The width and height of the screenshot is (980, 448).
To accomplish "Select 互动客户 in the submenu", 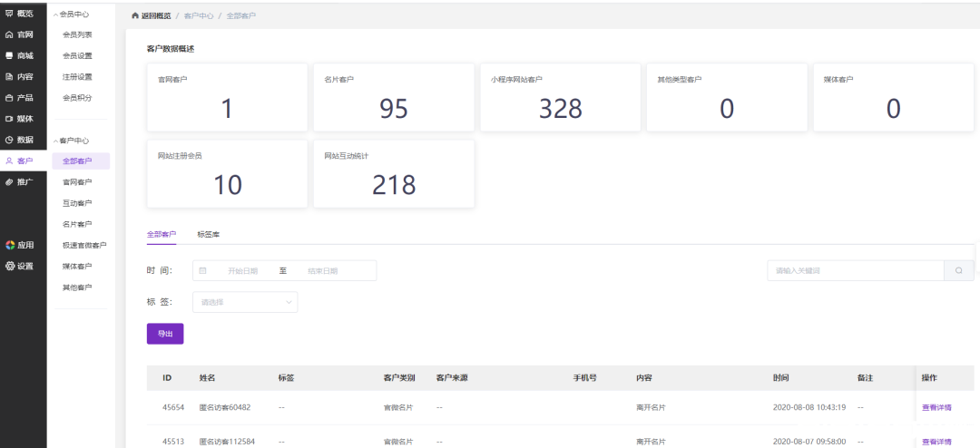I will (x=77, y=203).
